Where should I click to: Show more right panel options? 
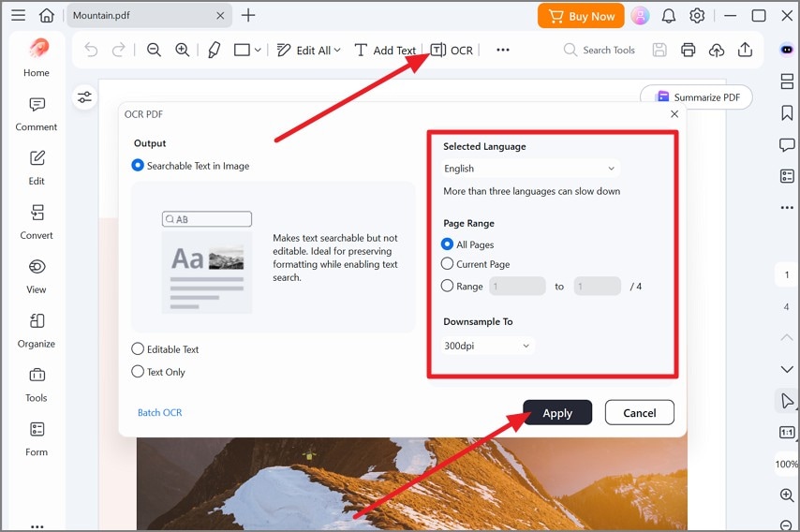787,208
